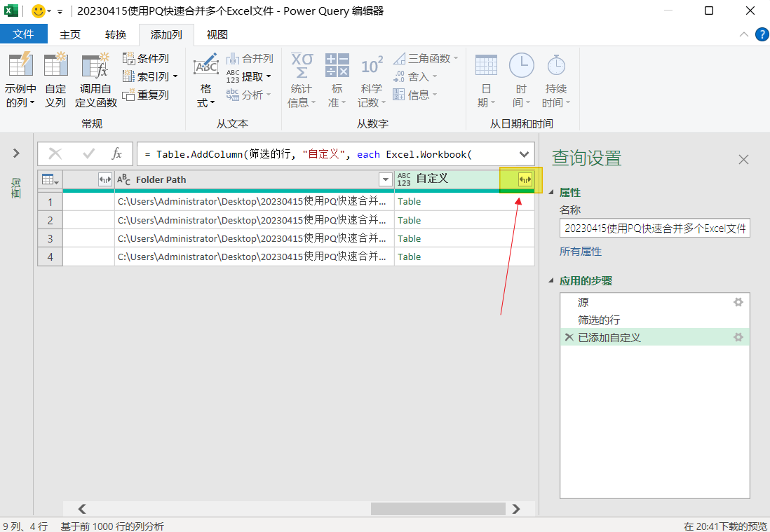
Task: Switch to the 视图 tab
Action: click(x=217, y=34)
